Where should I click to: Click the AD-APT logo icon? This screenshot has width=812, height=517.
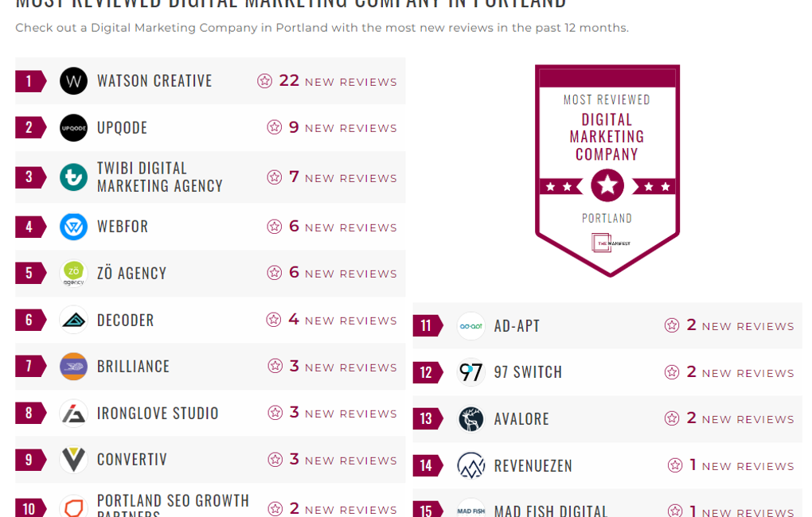pyautogui.click(x=470, y=326)
